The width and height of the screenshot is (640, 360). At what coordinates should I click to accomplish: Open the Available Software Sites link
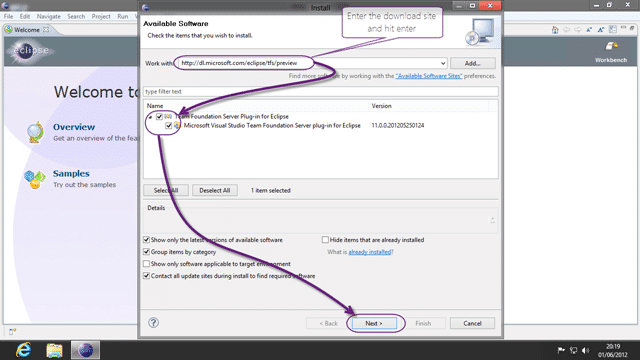point(429,76)
